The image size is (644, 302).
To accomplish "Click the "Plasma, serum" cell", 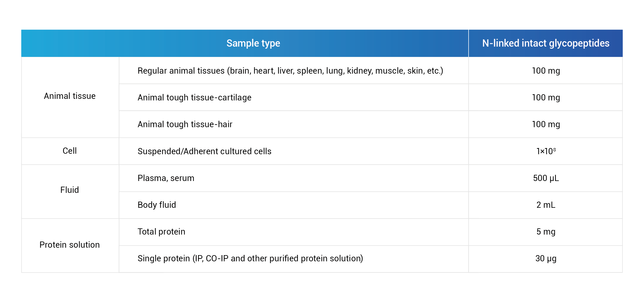I will (166, 178).
